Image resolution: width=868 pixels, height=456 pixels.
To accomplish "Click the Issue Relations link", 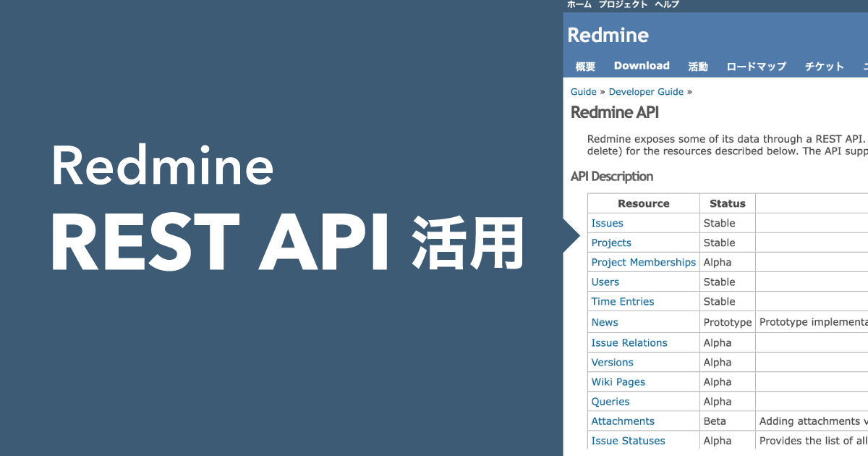I will coord(629,343).
